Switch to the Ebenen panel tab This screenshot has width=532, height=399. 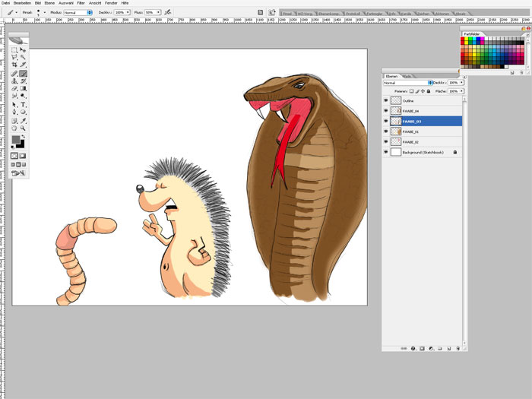click(x=391, y=76)
